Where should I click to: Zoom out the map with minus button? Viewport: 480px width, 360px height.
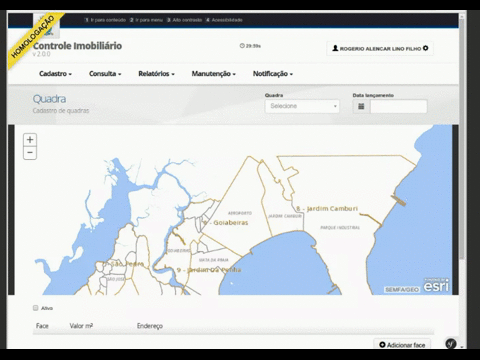(x=30, y=153)
